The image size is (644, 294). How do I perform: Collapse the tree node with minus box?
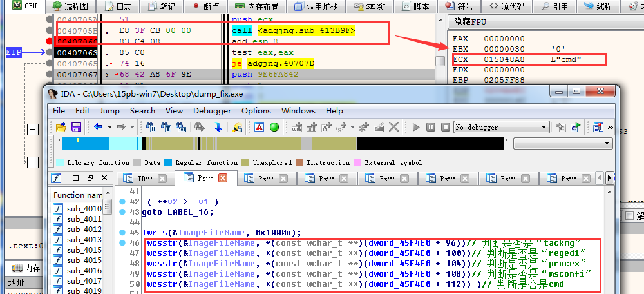[32, 131]
